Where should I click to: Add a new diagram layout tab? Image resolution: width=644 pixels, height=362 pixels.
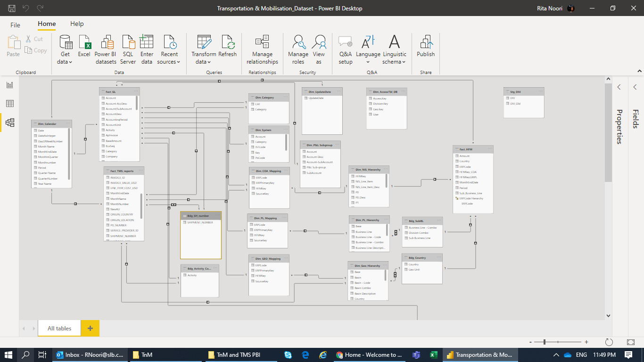coord(90,329)
